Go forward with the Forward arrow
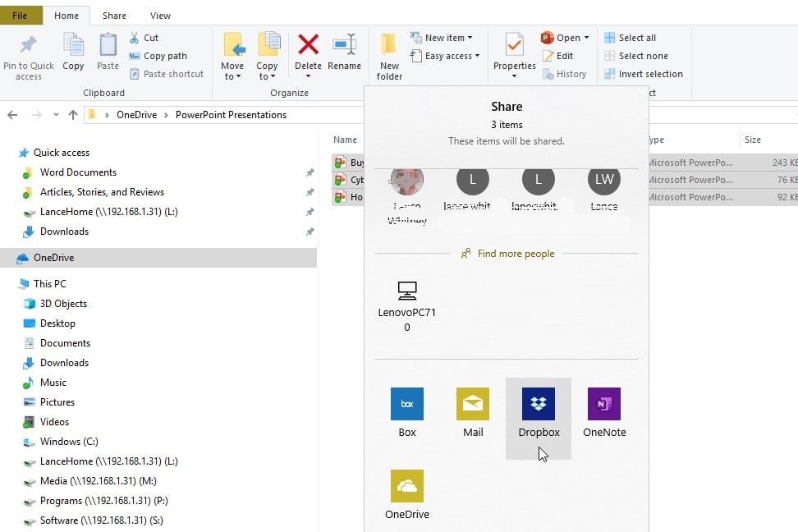798x532 pixels. [x=37, y=115]
